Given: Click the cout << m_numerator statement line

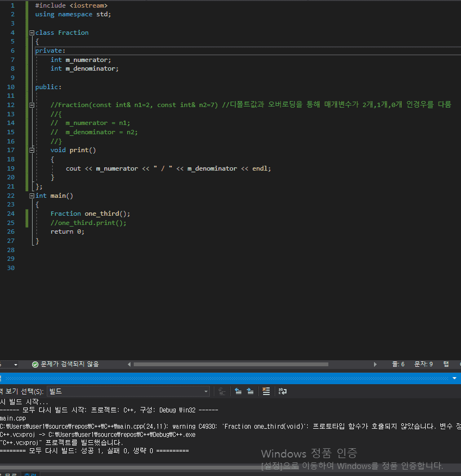Looking at the screenshot, I should pos(168,168).
